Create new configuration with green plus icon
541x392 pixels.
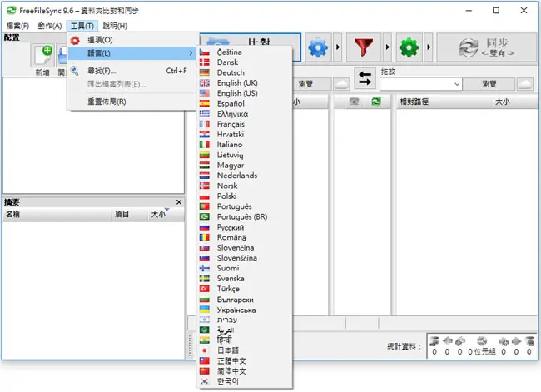pos(43,55)
